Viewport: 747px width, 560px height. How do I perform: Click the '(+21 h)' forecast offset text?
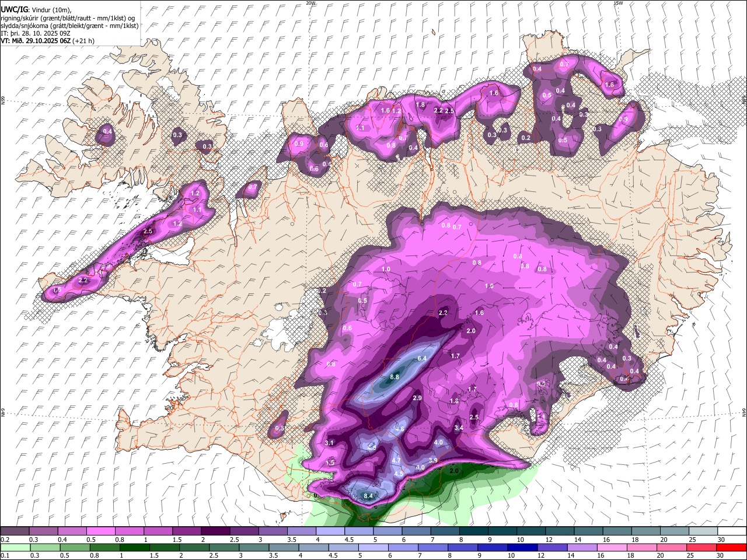(x=84, y=41)
